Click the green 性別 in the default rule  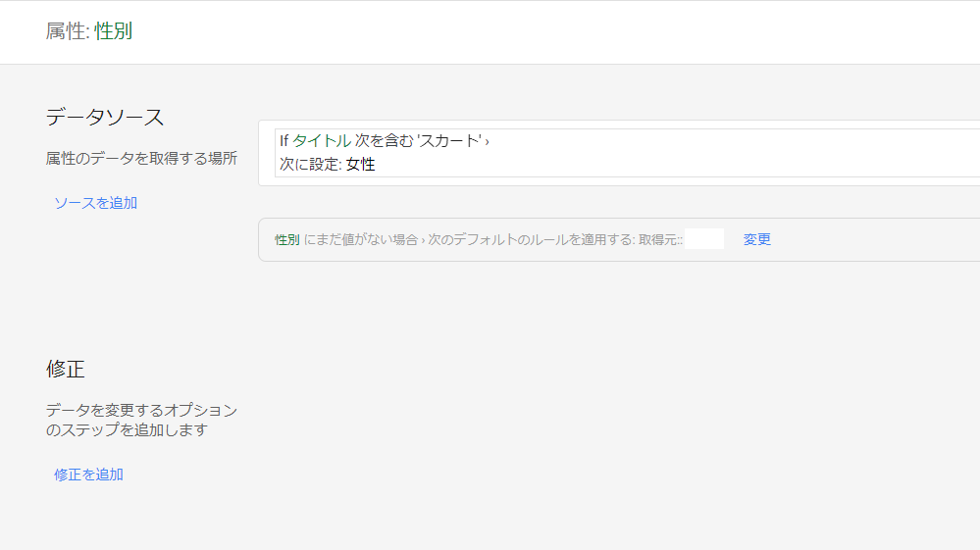(286, 240)
